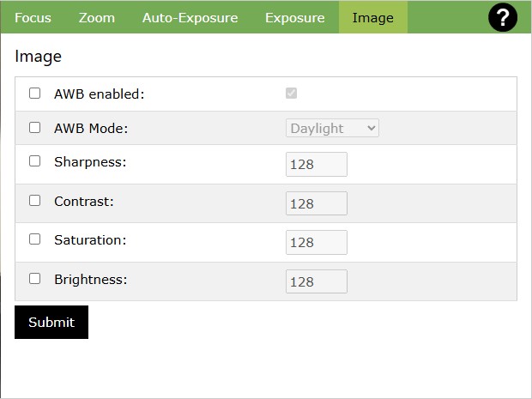
Task: Go to the Auto-Exposure tab
Action: coord(190,17)
